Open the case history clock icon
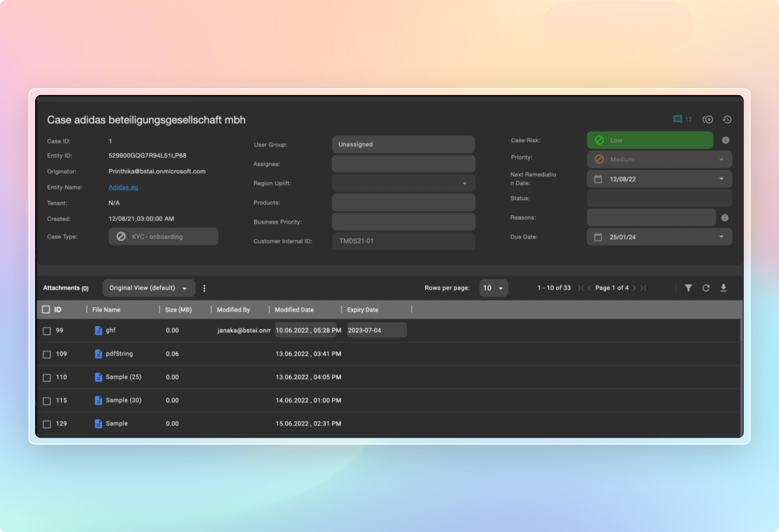Viewport: 779px width, 532px height. 727,119
